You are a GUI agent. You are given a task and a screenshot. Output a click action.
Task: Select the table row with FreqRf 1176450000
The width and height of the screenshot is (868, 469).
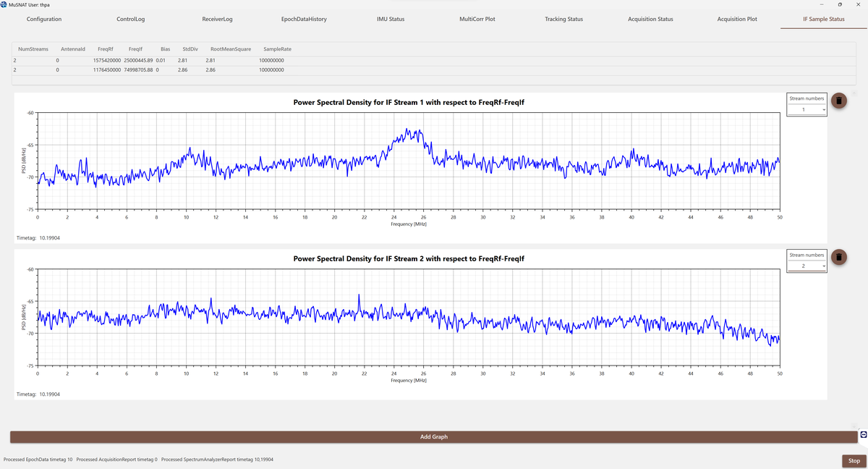pos(109,70)
